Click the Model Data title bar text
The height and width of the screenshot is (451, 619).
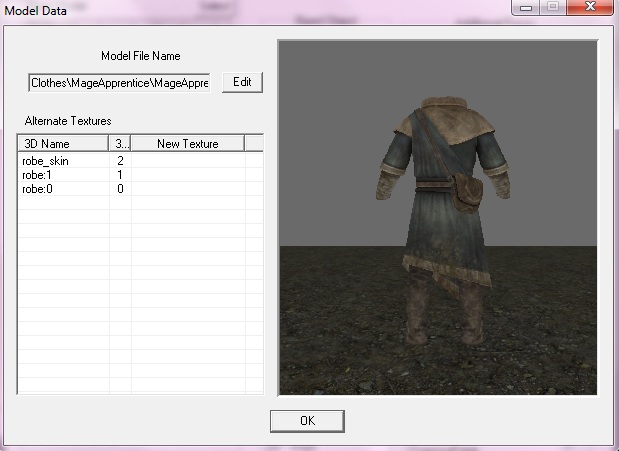click(35, 11)
